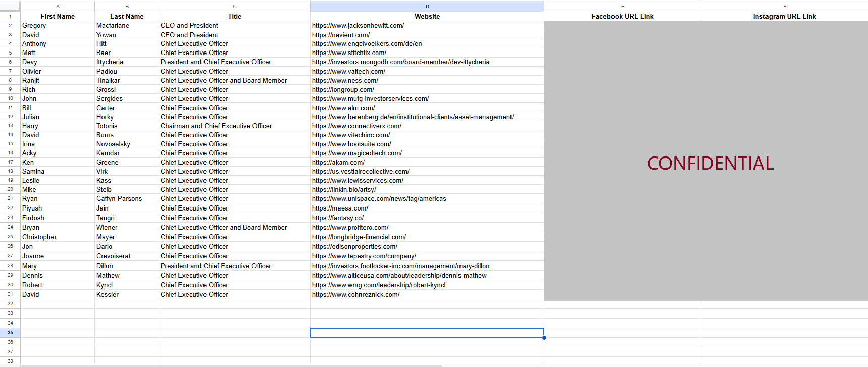This screenshot has width=868, height=367.
Task: Select the "Dennis" first name cell
Action: [x=58, y=275]
